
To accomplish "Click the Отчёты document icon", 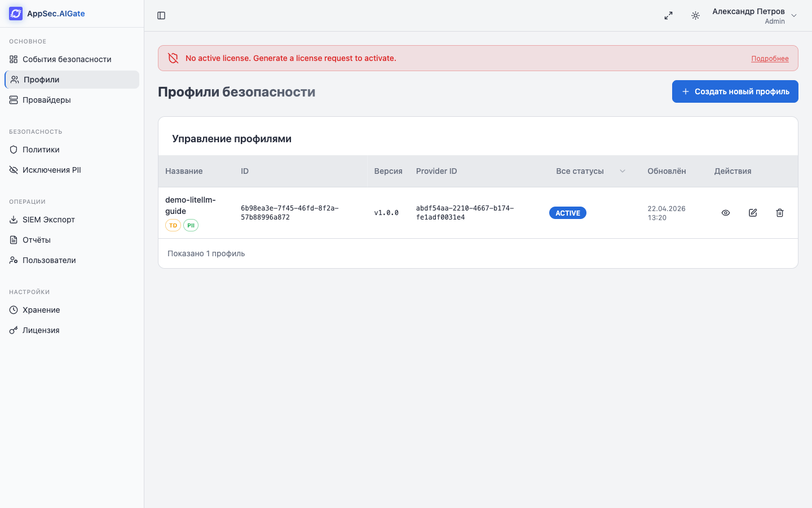I will (14, 240).
